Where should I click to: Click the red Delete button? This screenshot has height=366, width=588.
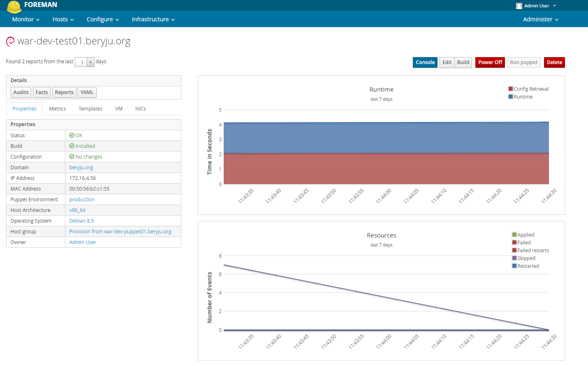(x=554, y=62)
